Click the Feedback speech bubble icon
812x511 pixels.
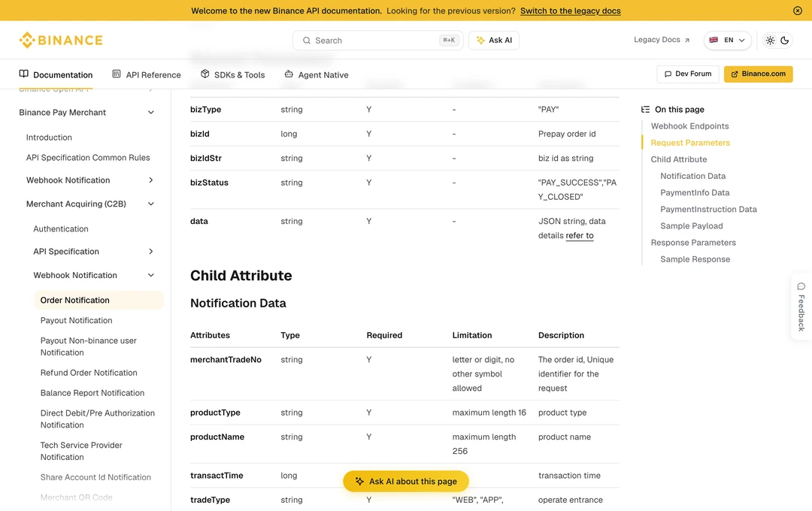(x=801, y=286)
